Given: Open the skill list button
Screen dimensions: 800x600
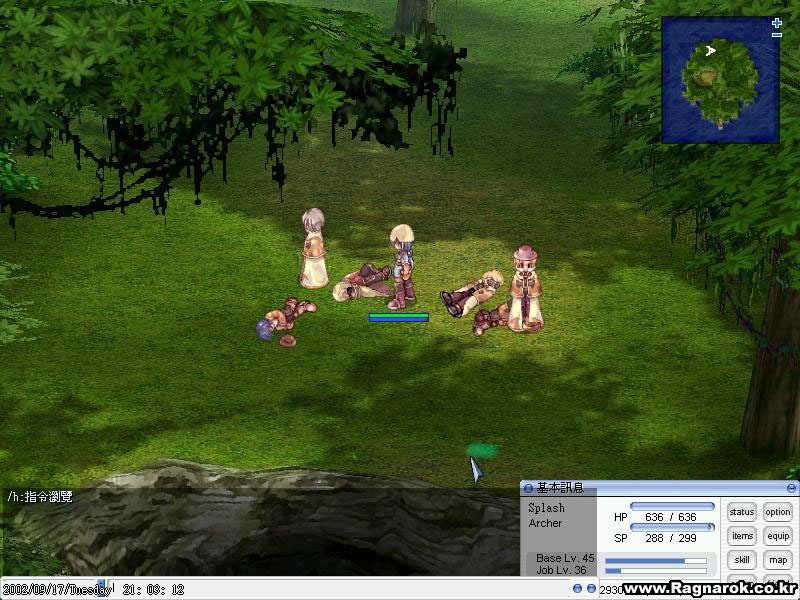Looking at the screenshot, I should coord(741,560).
